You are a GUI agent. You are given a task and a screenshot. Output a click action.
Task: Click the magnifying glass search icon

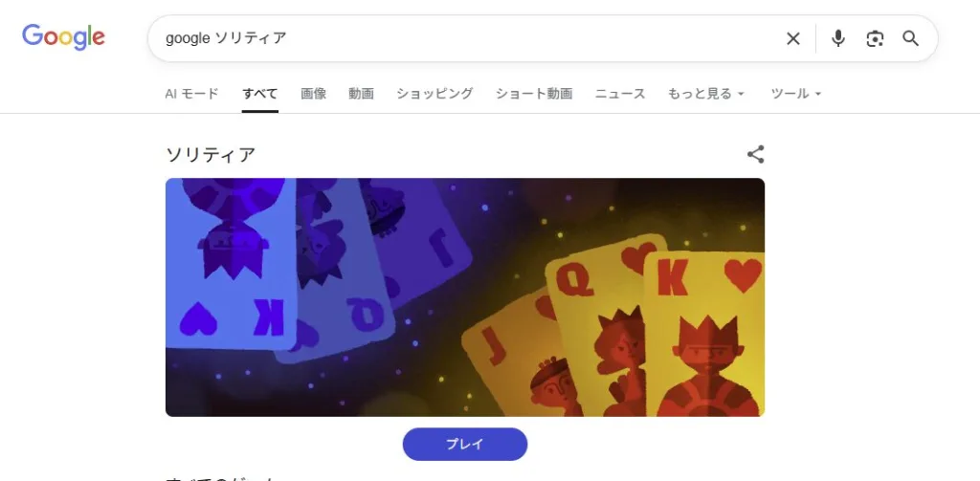pyautogui.click(x=910, y=39)
